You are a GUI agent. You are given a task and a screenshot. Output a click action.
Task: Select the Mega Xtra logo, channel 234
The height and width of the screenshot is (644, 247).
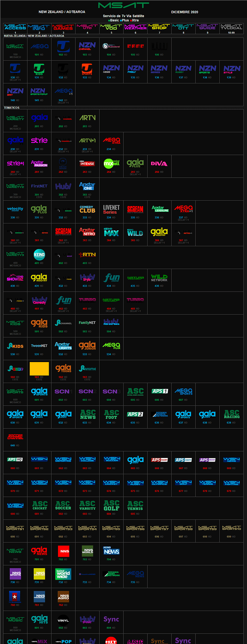point(111,140)
